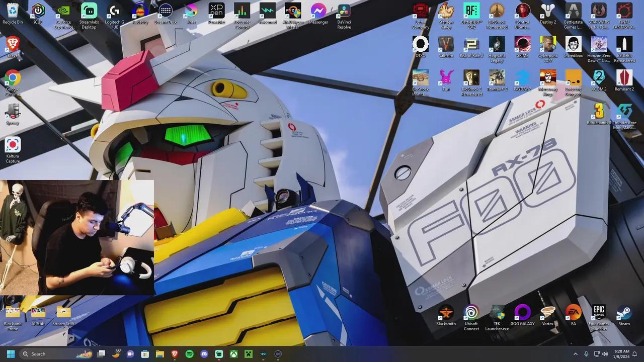Open GeForce Experience shortcut

tap(63, 16)
